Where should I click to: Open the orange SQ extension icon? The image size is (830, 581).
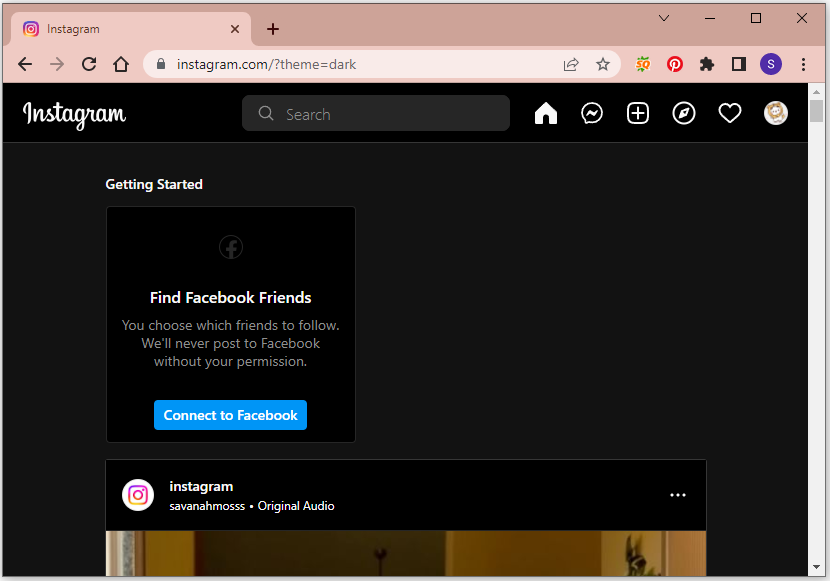pyautogui.click(x=643, y=65)
